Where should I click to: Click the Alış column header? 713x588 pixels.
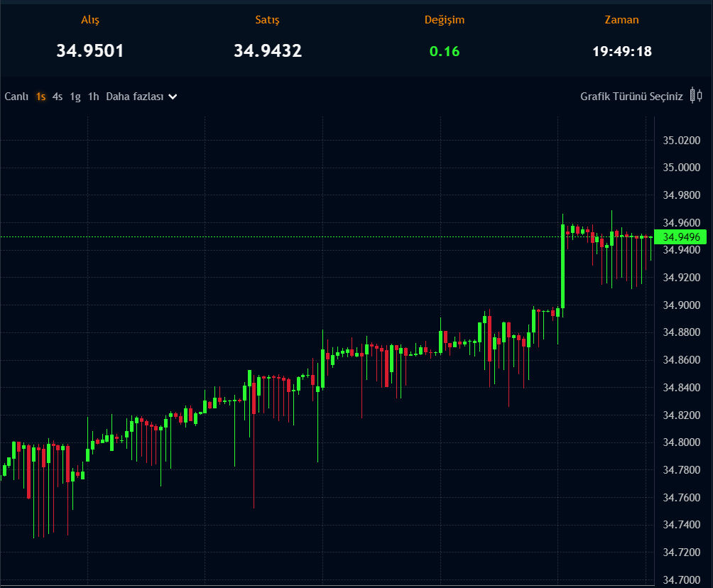click(89, 20)
